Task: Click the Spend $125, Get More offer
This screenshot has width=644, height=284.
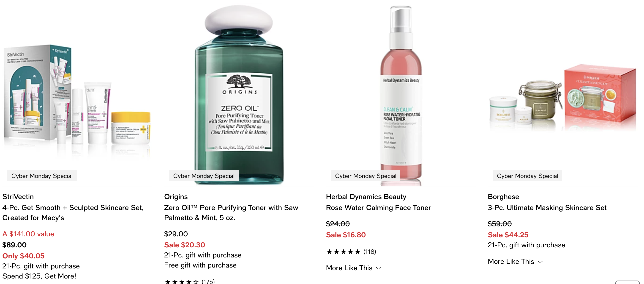Action: click(39, 276)
